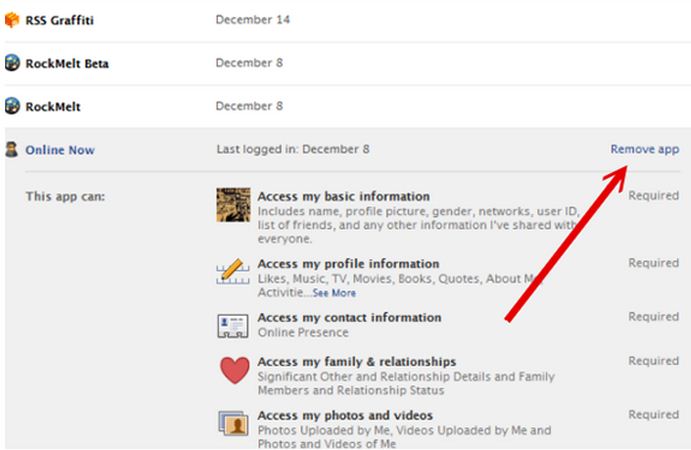Click the Access my family & relationships heading
This screenshot has height=450, width=691.
tap(356, 361)
